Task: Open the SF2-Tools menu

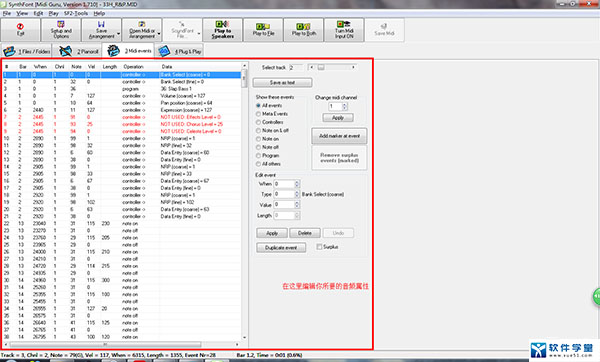Action: coord(76,13)
